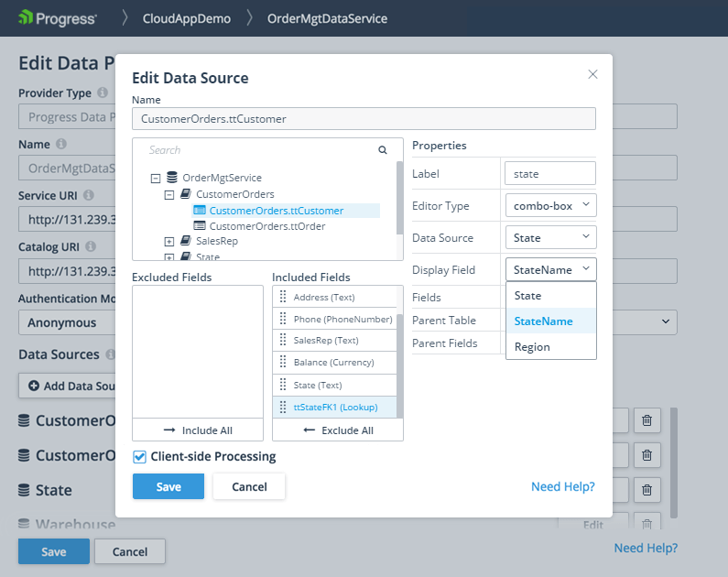Select Address (Text) included field
Screen dimensions: 728x577
click(335, 297)
